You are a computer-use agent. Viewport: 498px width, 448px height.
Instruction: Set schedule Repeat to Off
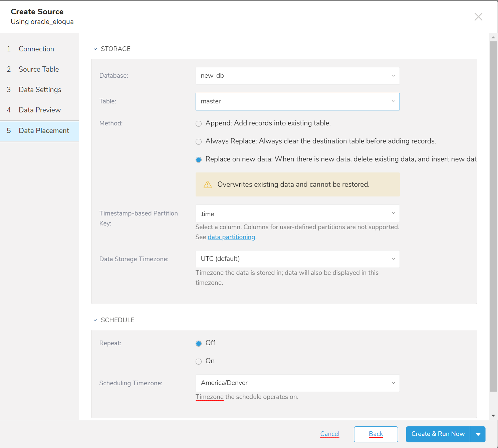(x=199, y=344)
